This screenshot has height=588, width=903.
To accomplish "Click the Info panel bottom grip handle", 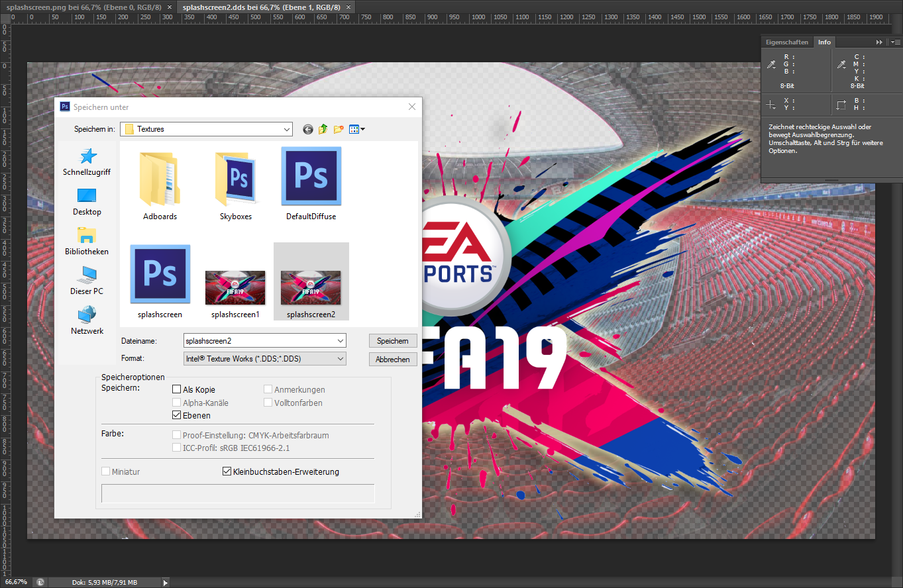I will pyautogui.click(x=831, y=180).
